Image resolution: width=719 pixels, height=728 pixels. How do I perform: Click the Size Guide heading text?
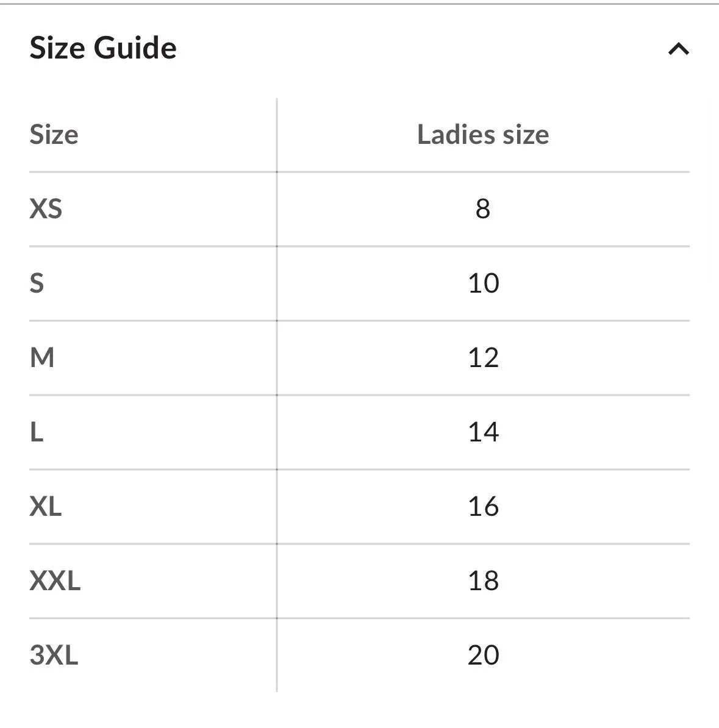coord(103,48)
